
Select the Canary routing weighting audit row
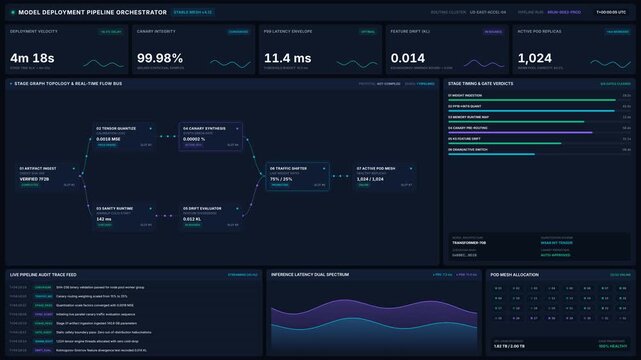[133, 296]
